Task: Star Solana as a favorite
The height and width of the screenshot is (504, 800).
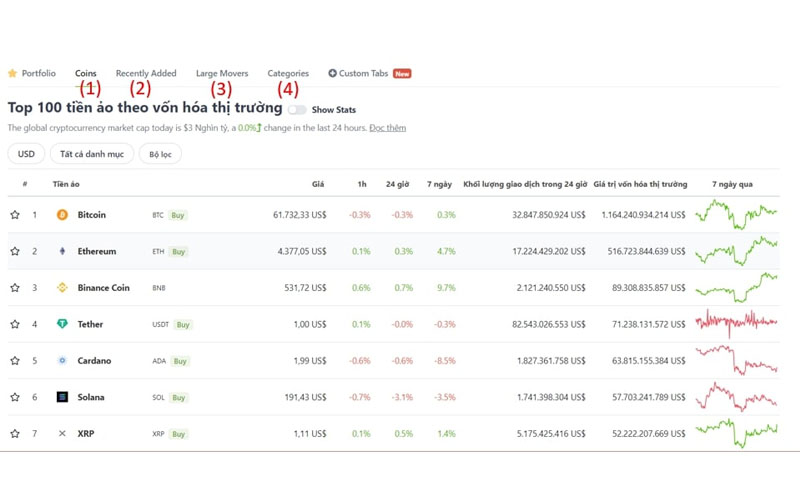Action: click(15, 397)
